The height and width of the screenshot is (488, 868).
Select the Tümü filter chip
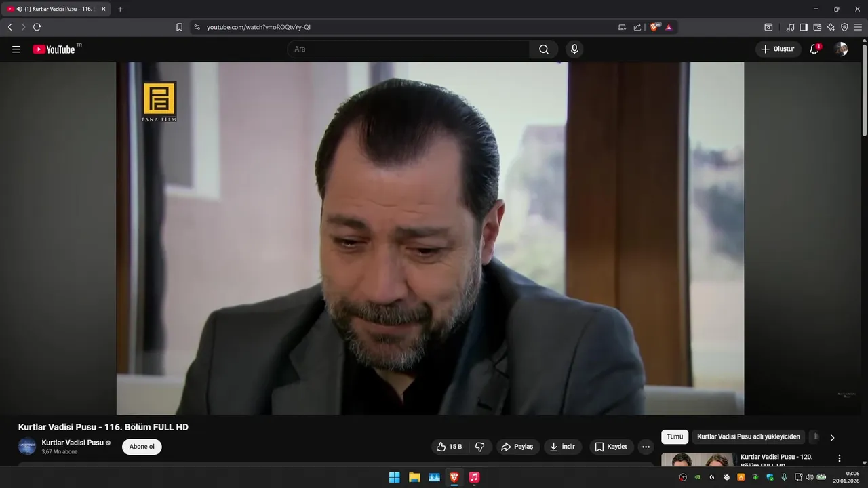[x=675, y=437]
